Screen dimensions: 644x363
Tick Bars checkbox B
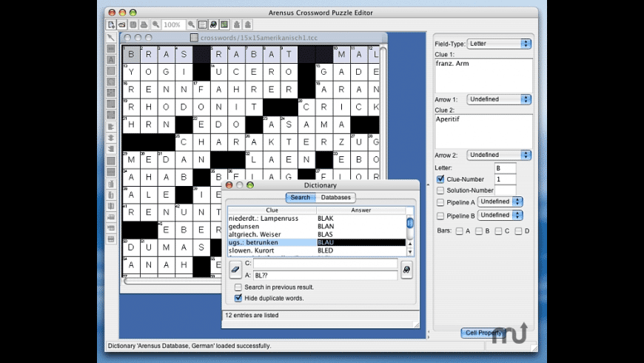point(479,231)
